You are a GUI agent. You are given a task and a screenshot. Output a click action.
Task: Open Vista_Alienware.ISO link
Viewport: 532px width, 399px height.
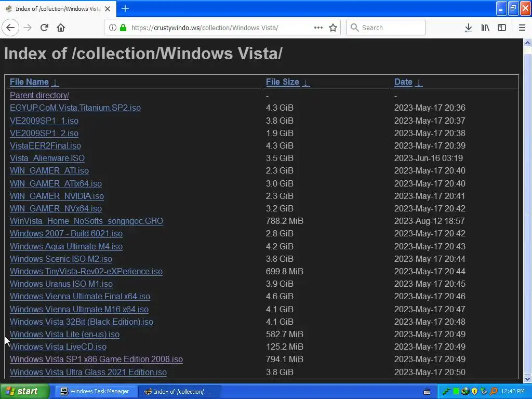47,158
